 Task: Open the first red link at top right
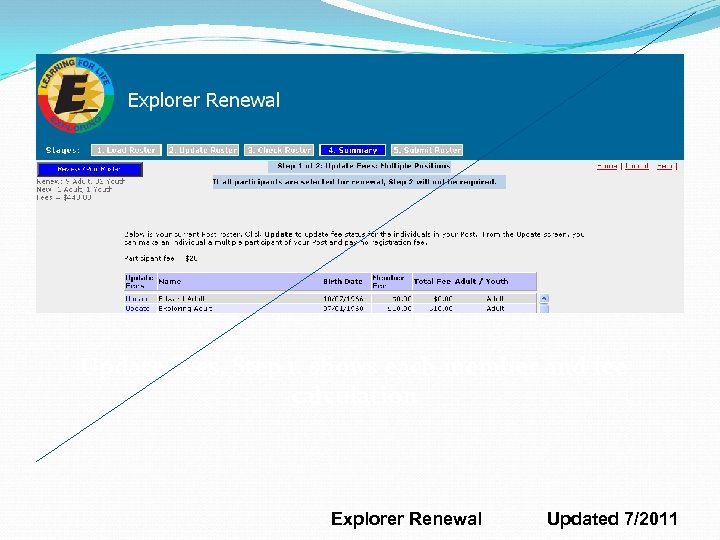[x=607, y=166]
